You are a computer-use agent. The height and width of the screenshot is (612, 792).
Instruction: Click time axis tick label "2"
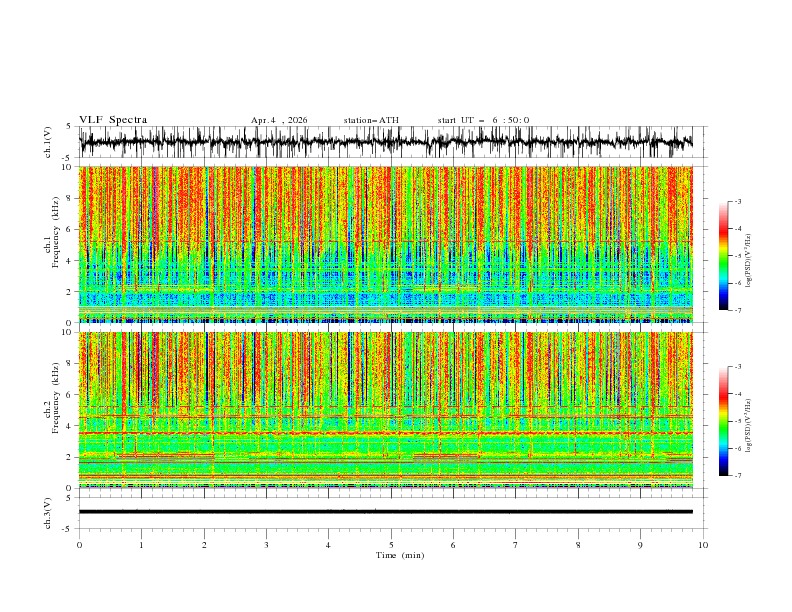tap(204, 545)
